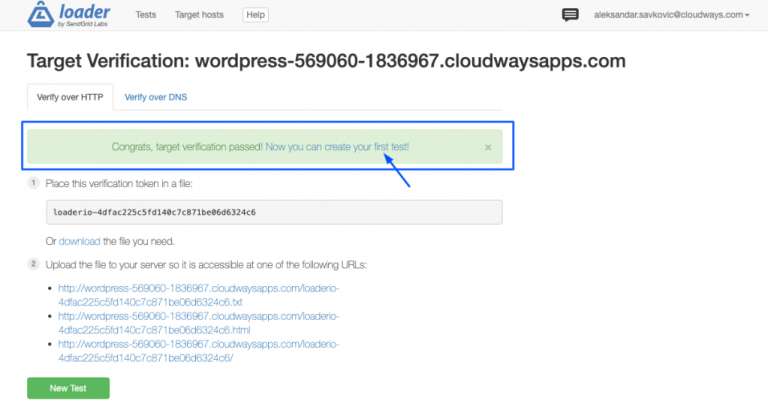Image resolution: width=768 pixels, height=413 pixels.
Task: Click 'Upload the file to your server' text
Action: 206,265
